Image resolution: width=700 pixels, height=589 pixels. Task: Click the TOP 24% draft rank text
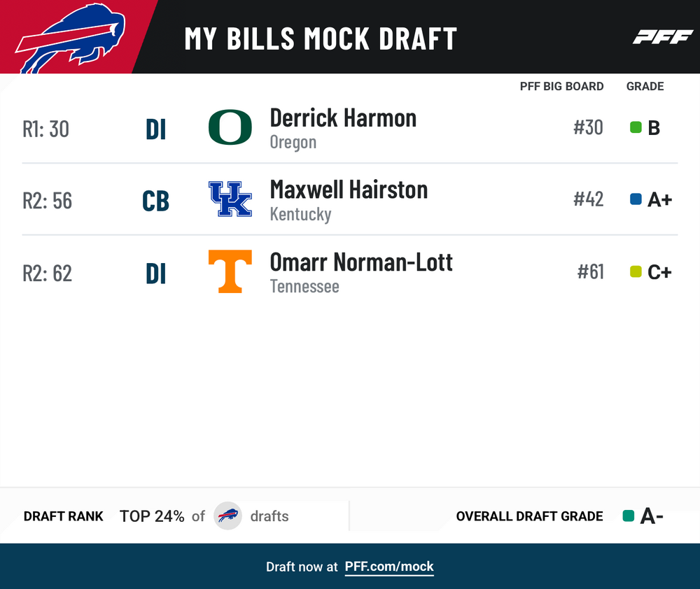[152, 516]
